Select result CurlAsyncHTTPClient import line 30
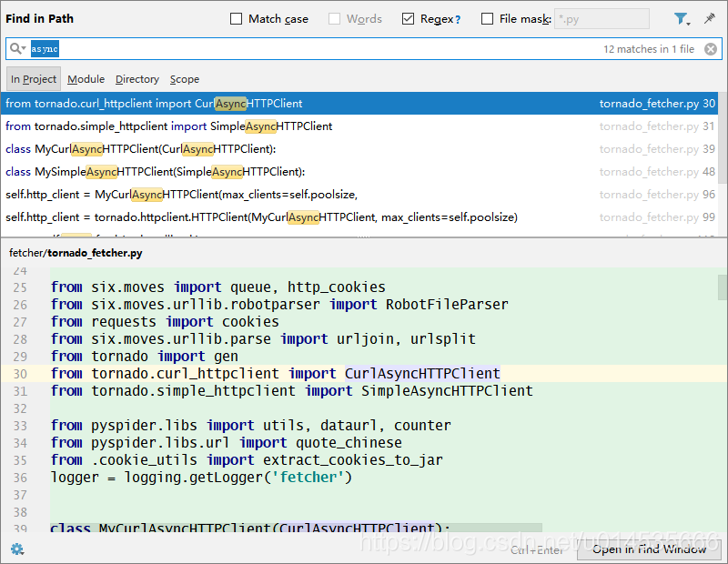The height and width of the screenshot is (564, 728). tap(359, 103)
